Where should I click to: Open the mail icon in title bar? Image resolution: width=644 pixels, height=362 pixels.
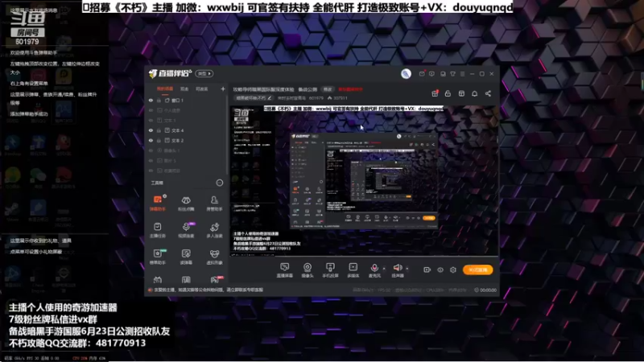pyautogui.click(x=422, y=74)
